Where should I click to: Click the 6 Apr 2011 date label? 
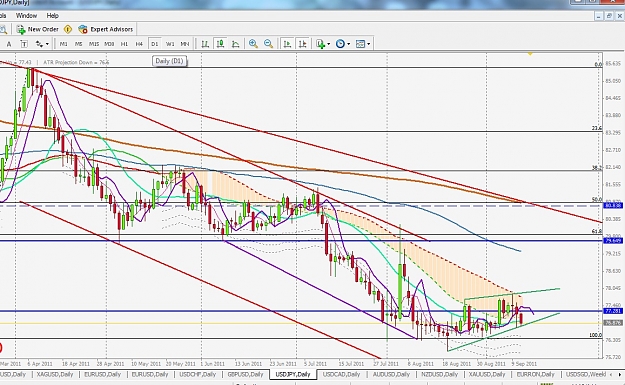[x=40, y=364]
